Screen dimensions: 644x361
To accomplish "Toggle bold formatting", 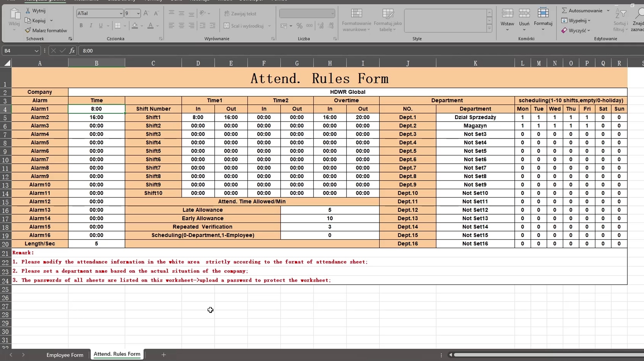I will pyautogui.click(x=81, y=25).
